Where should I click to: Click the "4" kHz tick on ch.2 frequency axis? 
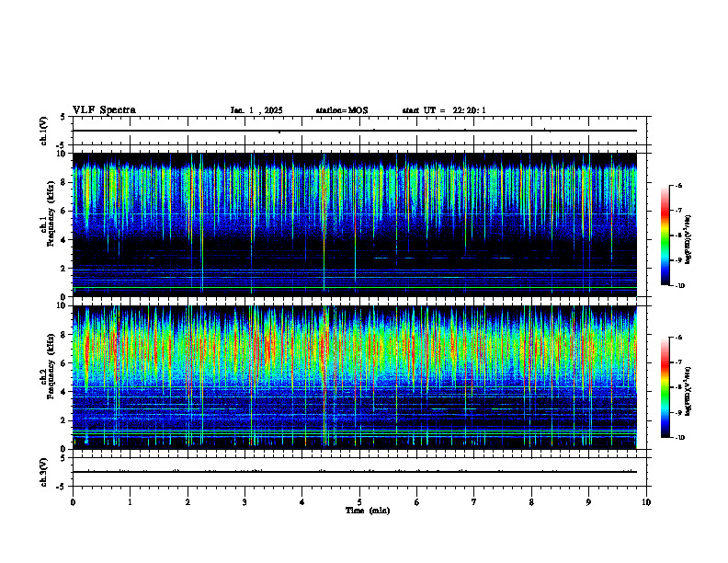coord(64,392)
